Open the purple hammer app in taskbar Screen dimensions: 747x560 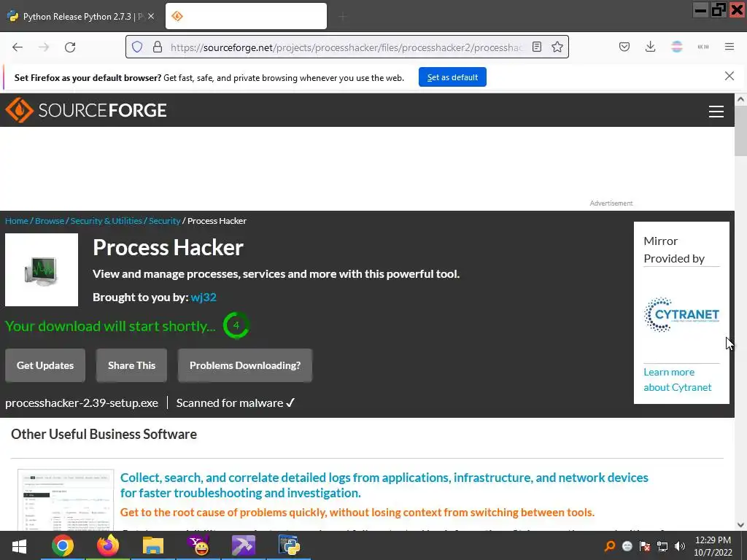click(x=244, y=545)
